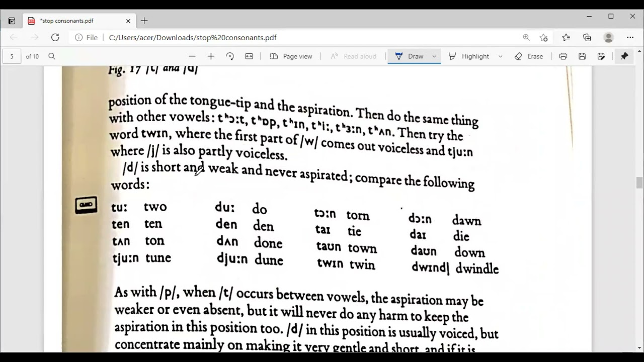
Task: Select the Draw tool
Action: (409, 56)
